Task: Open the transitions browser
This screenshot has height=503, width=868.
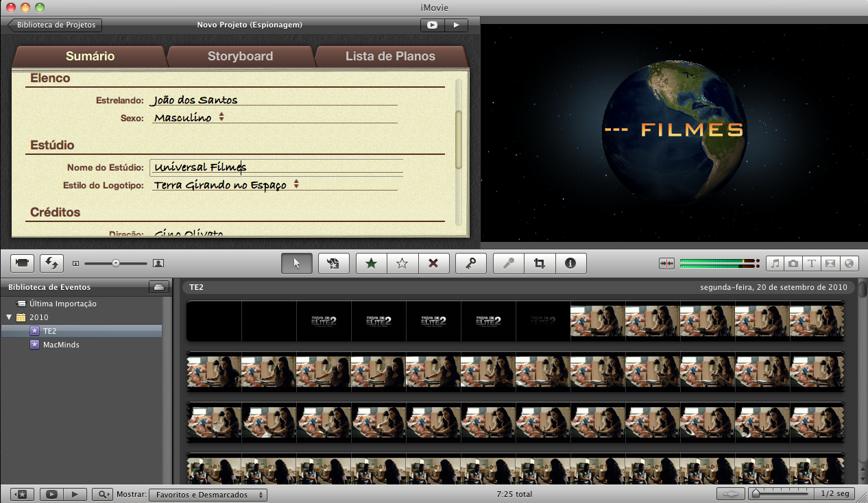Action: click(830, 263)
